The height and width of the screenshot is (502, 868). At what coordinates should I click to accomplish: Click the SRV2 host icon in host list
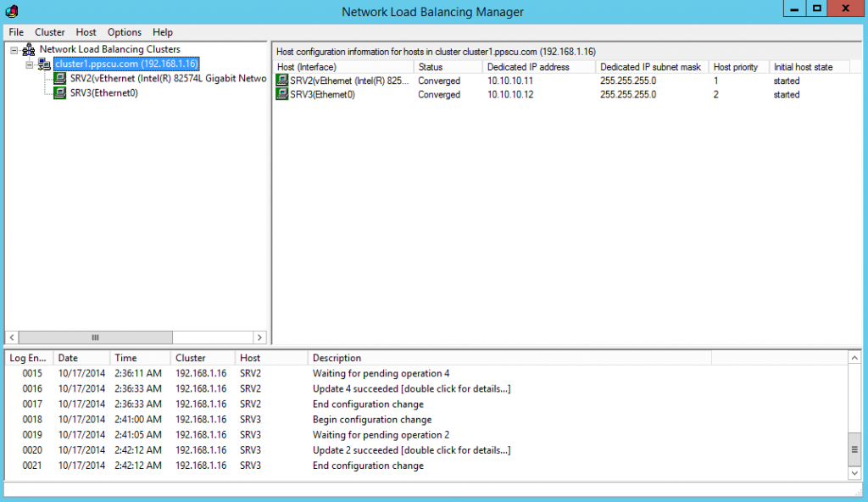(x=282, y=81)
